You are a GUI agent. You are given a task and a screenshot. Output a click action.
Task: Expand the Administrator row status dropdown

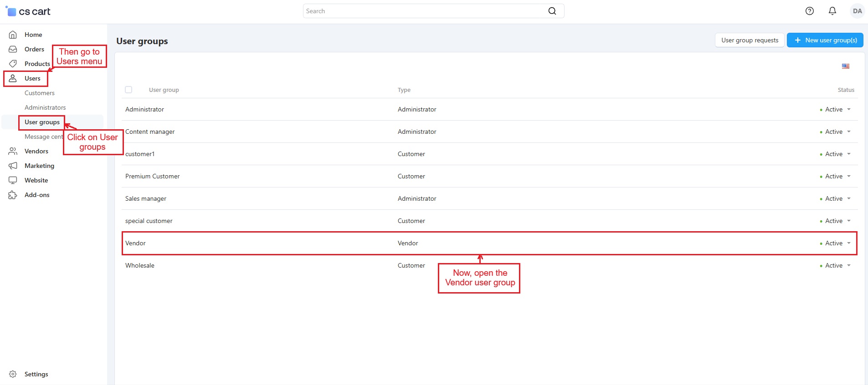coord(837,109)
